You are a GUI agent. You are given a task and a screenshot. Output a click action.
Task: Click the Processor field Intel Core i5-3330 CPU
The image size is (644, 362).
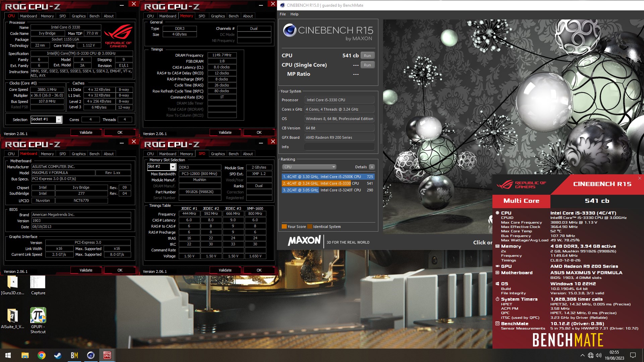click(x=339, y=100)
